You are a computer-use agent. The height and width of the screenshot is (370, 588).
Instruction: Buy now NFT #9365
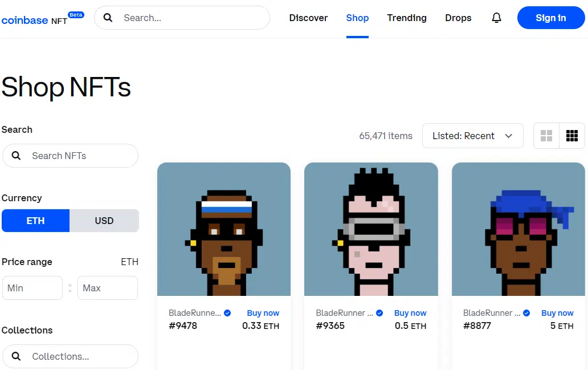click(410, 313)
